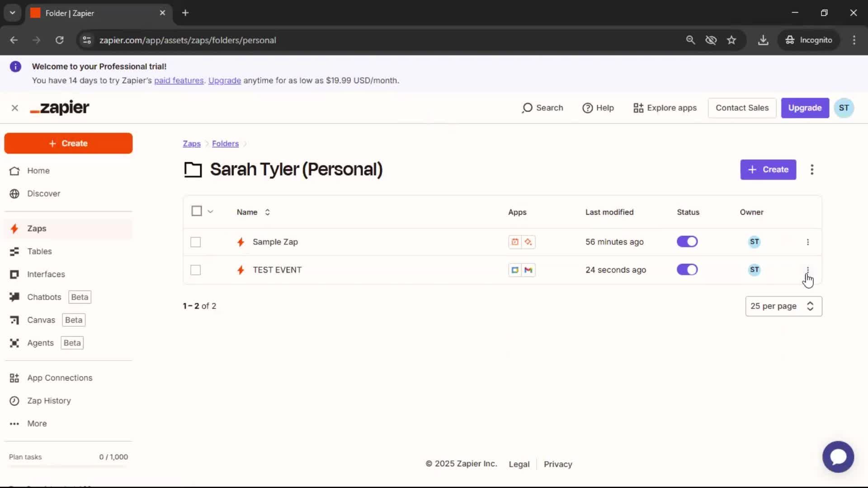Toggle TEST EVENT status off
This screenshot has height=488, width=868.
tap(687, 270)
